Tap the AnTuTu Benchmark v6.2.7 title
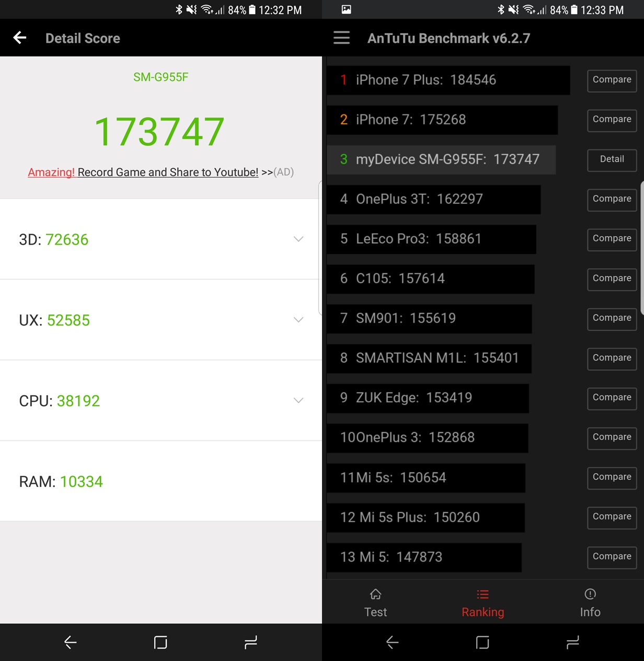The width and height of the screenshot is (644, 661). click(448, 38)
